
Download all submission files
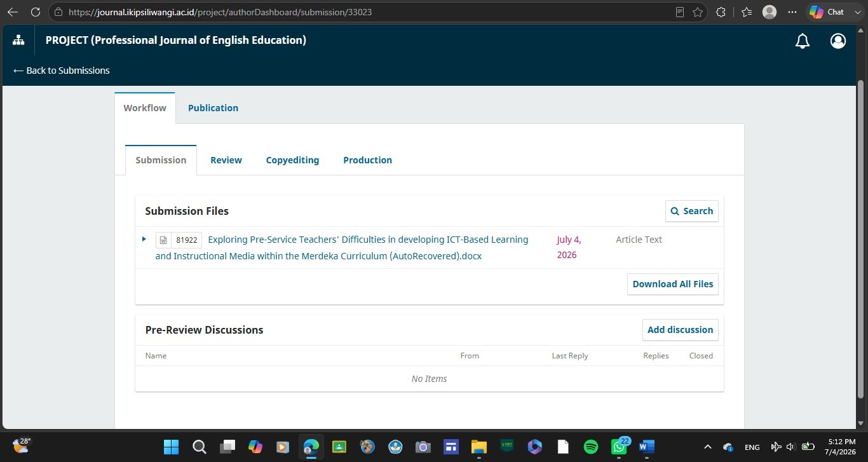pos(673,284)
